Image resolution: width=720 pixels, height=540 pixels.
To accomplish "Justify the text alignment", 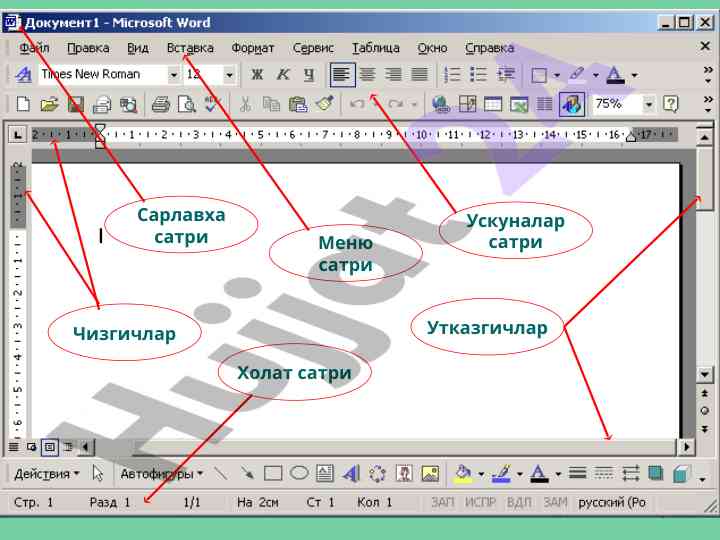I will pyautogui.click(x=419, y=74).
